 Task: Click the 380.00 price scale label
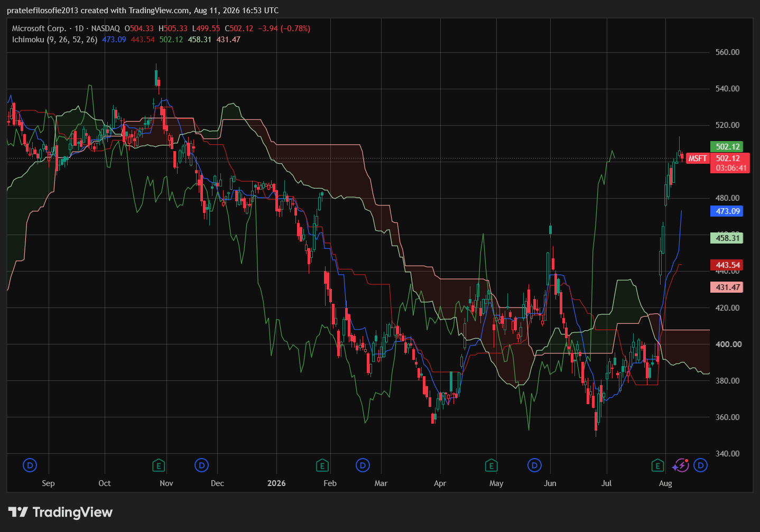[x=727, y=381]
